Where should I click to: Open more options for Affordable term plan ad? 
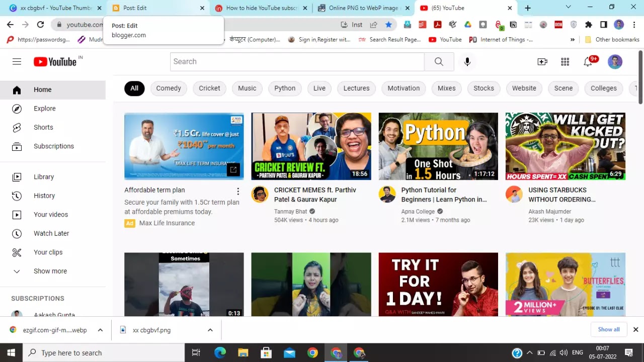238,191
